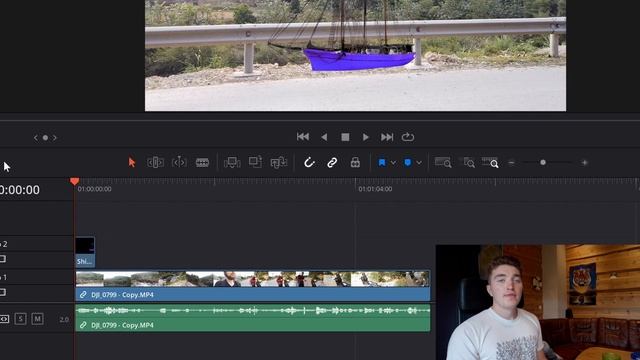
Task: Toggle timeline Snapping magnet
Action: (x=309, y=162)
